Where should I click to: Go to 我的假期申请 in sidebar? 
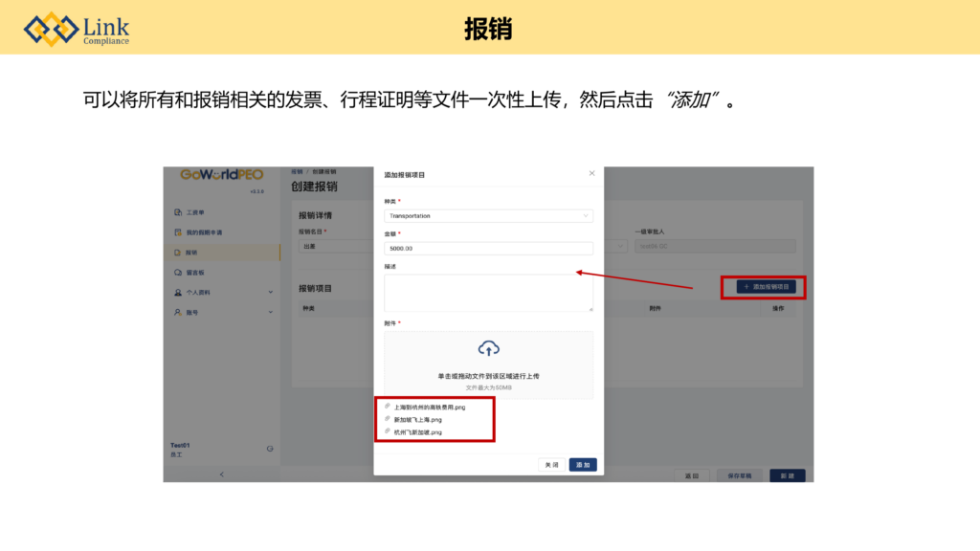click(x=203, y=232)
